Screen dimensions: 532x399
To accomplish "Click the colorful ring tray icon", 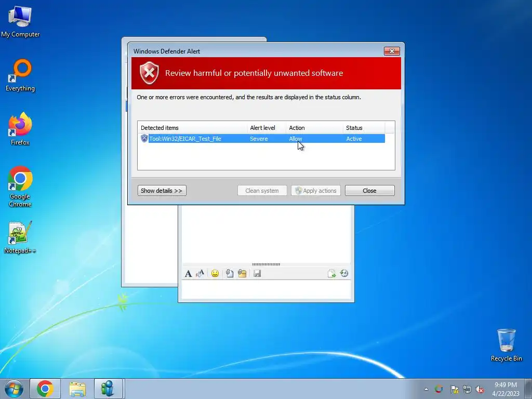I will 438,389.
